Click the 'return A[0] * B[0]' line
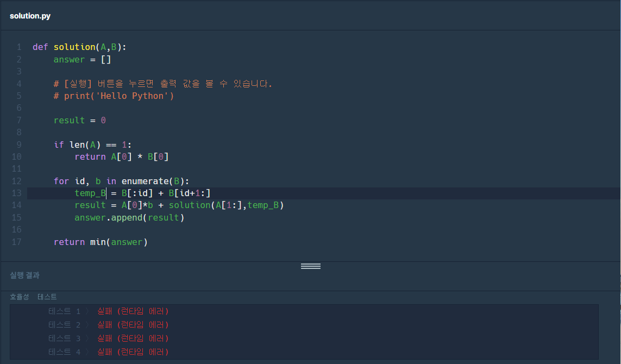Image resolution: width=621 pixels, height=364 pixels. tap(122, 157)
